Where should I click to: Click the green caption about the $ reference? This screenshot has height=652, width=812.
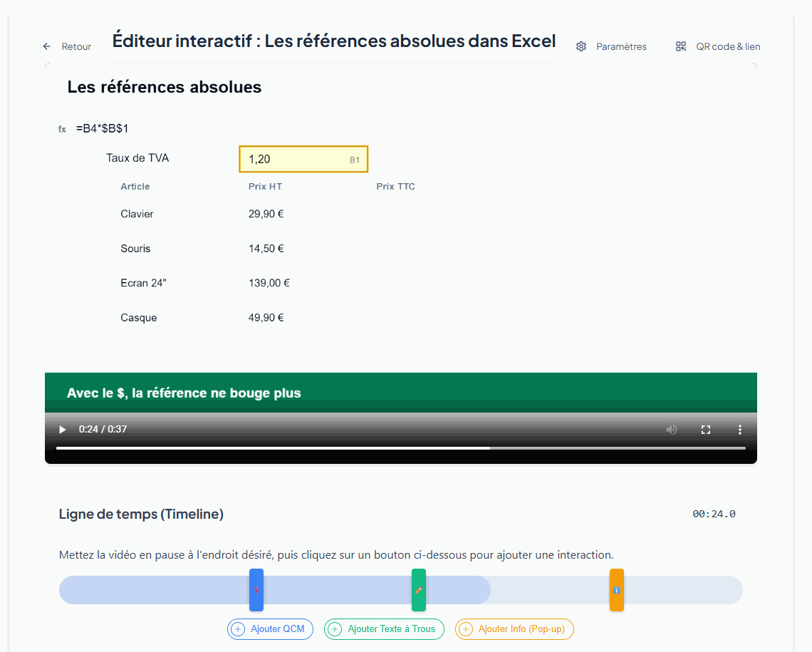click(184, 393)
